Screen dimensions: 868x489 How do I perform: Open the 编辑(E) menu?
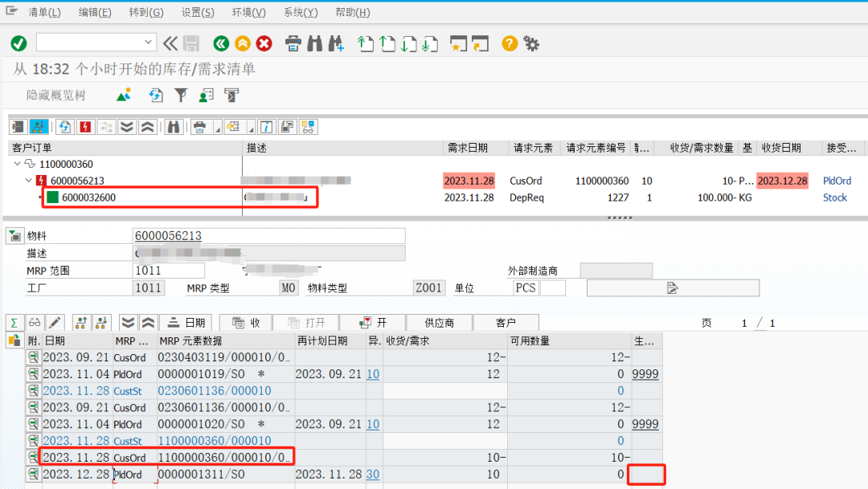tap(95, 12)
